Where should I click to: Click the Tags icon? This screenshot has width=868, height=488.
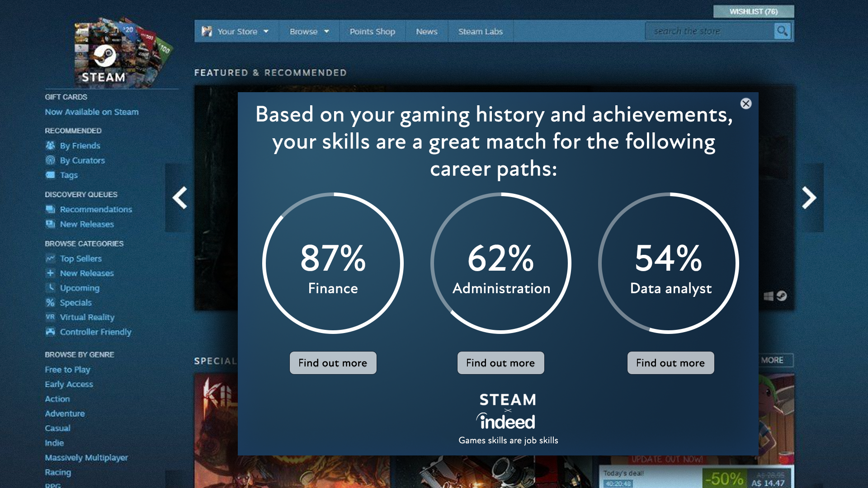(x=50, y=175)
